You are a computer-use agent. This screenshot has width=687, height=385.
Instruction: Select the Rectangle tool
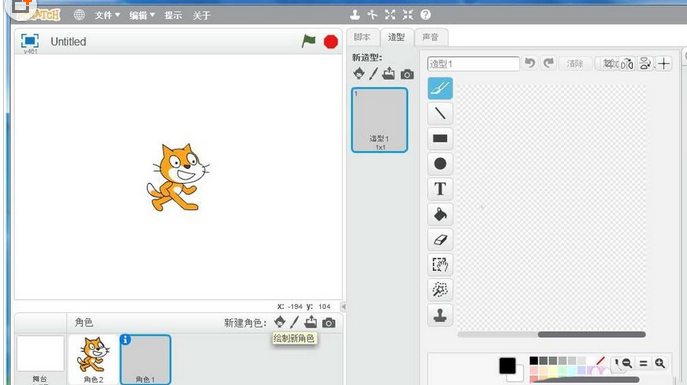(440, 138)
